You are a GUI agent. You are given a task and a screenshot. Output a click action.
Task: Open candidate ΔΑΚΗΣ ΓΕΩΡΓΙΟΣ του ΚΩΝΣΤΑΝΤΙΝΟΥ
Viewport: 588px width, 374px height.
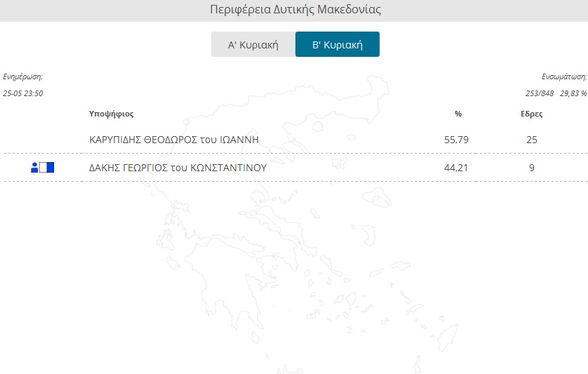[178, 168]
